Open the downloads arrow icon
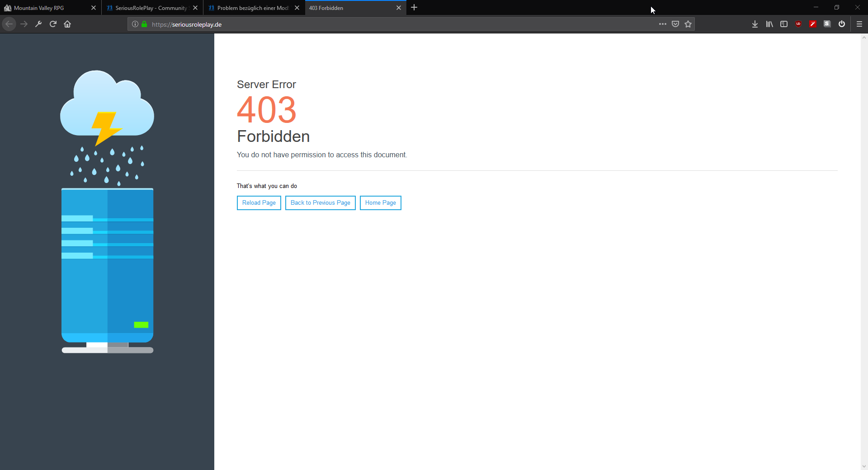 (755, 24)
